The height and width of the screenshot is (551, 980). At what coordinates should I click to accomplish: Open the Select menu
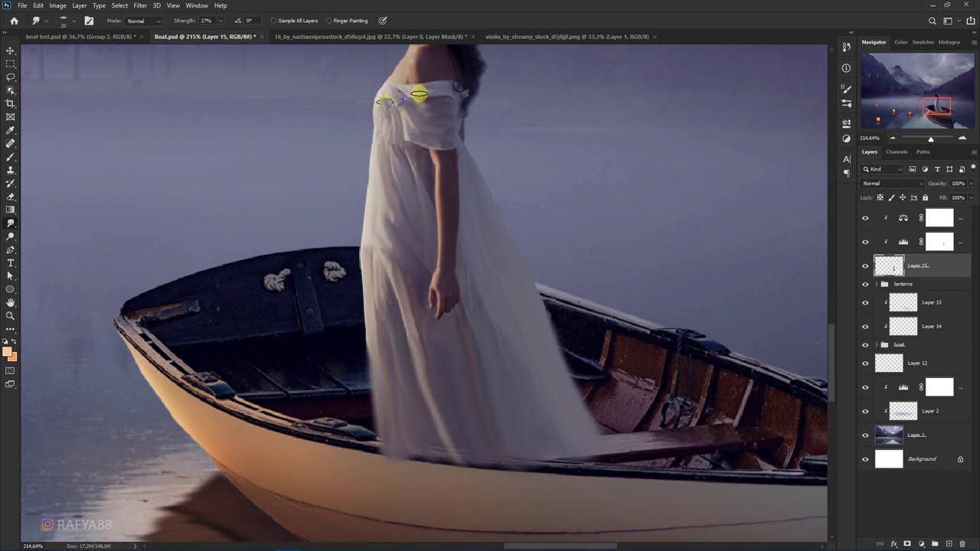(119, 5)
